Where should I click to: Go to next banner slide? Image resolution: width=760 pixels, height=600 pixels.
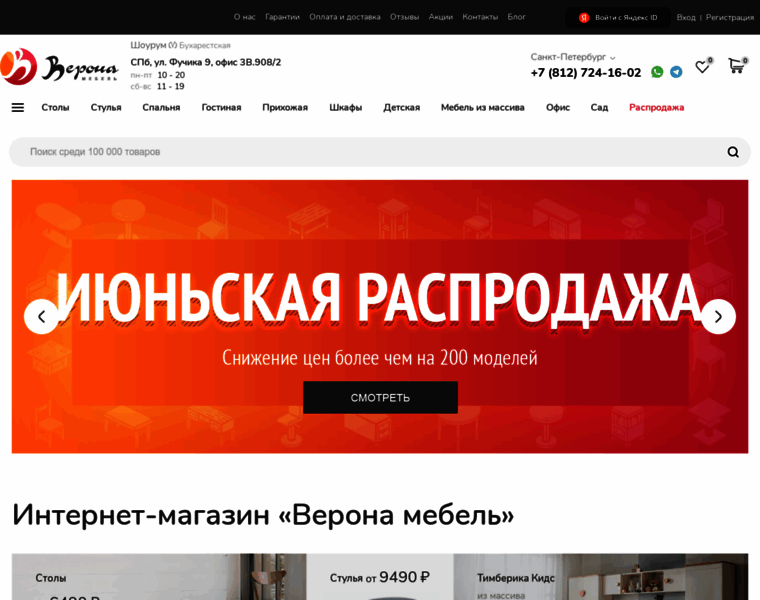[718, 317]
